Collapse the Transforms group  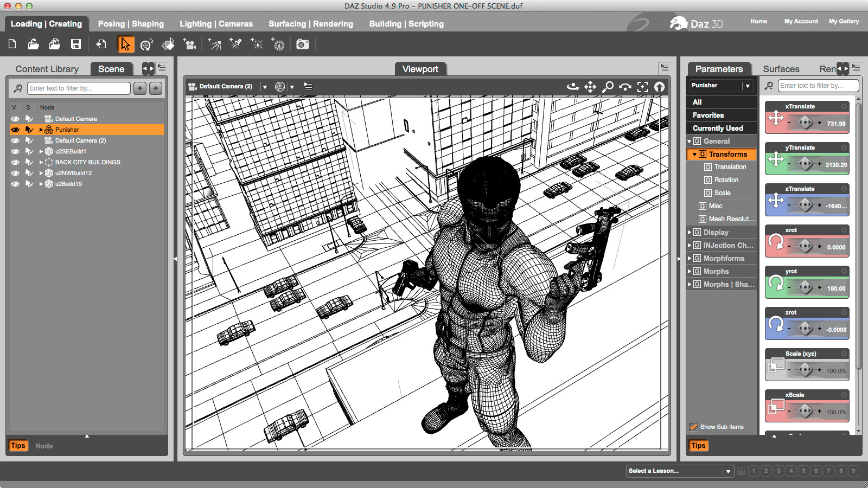click(694, 155)
